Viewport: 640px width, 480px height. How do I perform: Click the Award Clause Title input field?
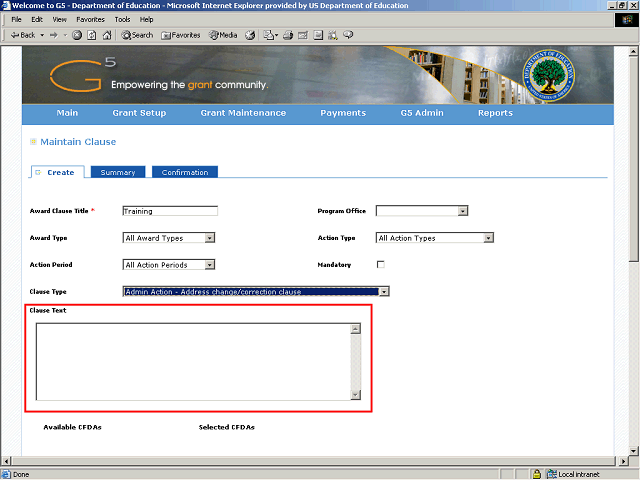170,211
